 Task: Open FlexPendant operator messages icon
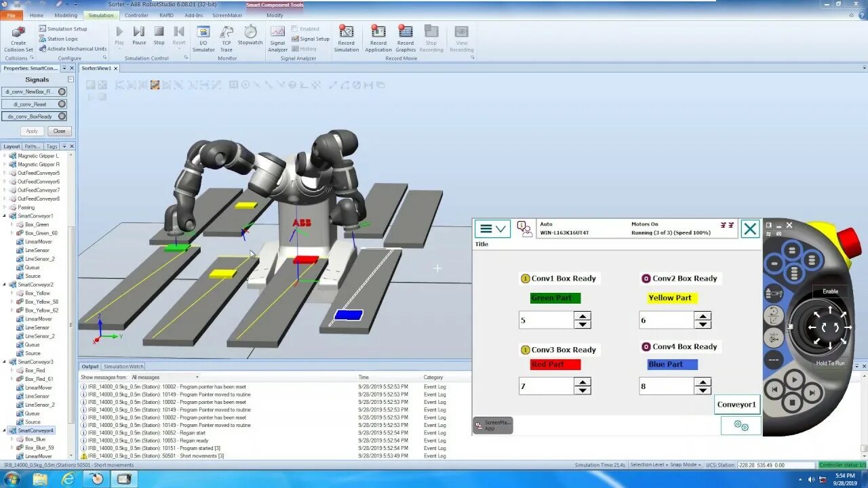(525, 228)
